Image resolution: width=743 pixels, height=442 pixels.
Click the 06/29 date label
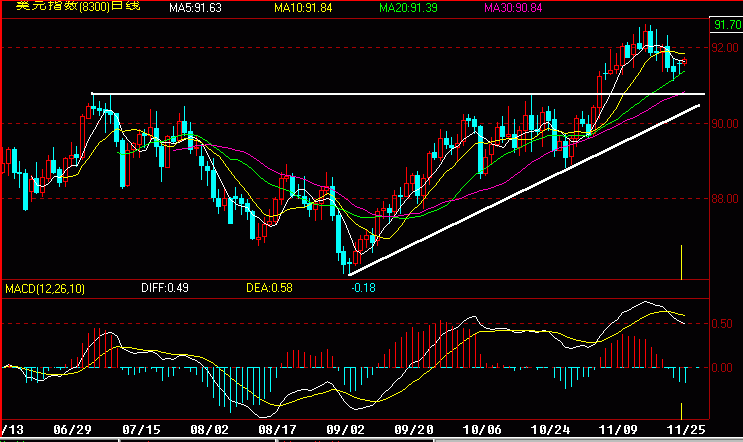point(72,430)
